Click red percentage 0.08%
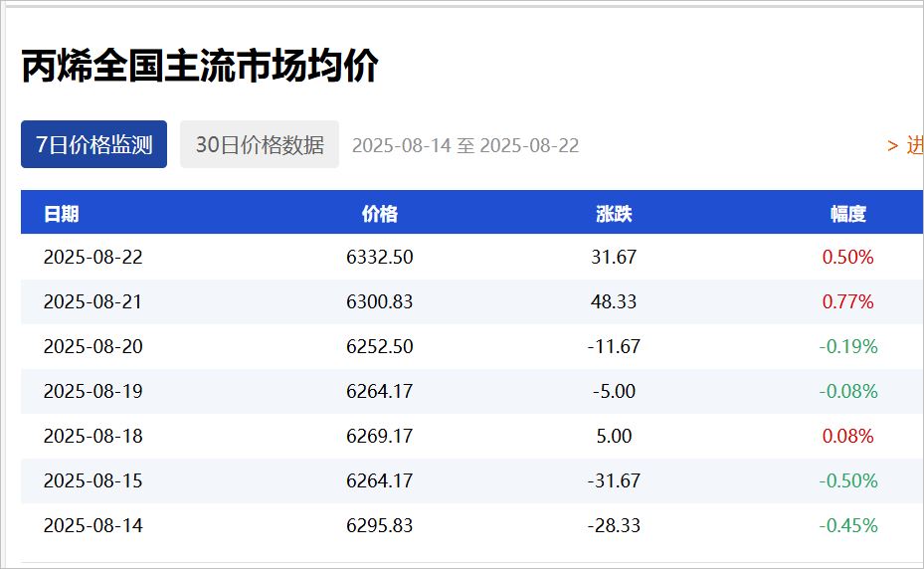 [x=848, y=437]
